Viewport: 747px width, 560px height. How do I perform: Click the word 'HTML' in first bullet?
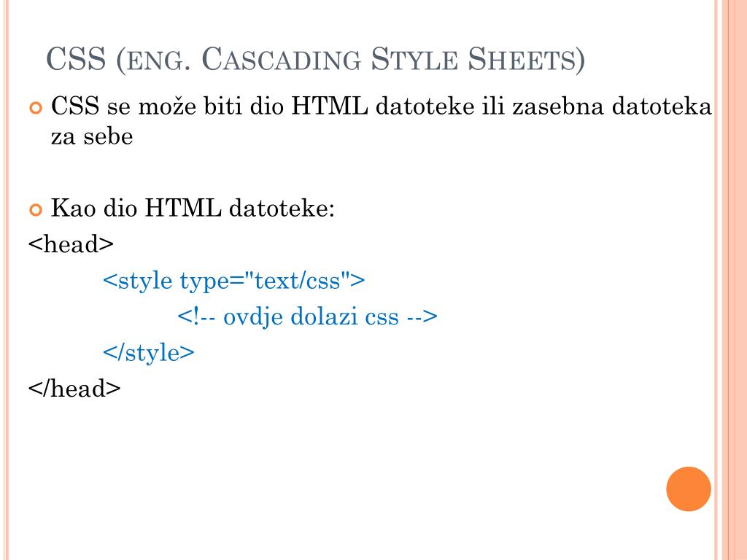[330, 106]
